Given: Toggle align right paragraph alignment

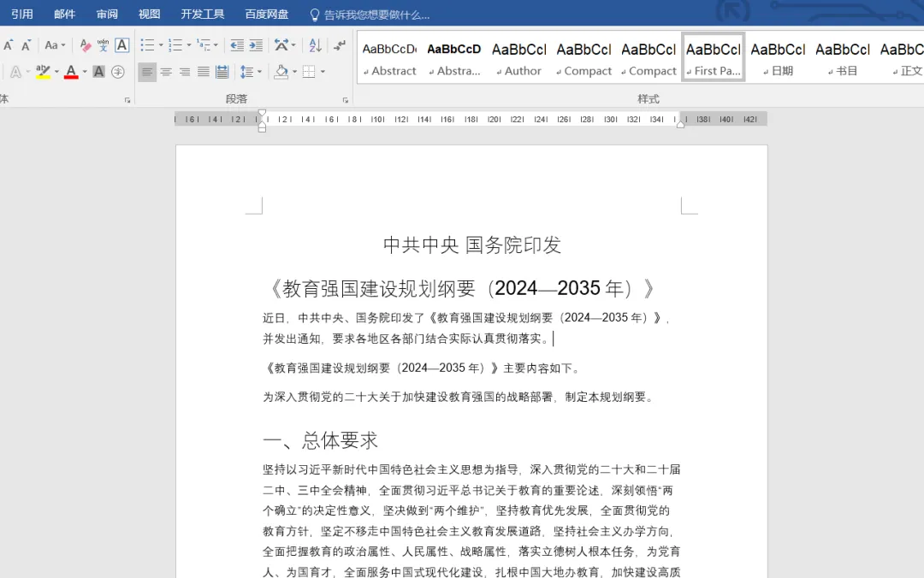Looking at the screenshot, I should pyautogui.click(x=185, y=72).
